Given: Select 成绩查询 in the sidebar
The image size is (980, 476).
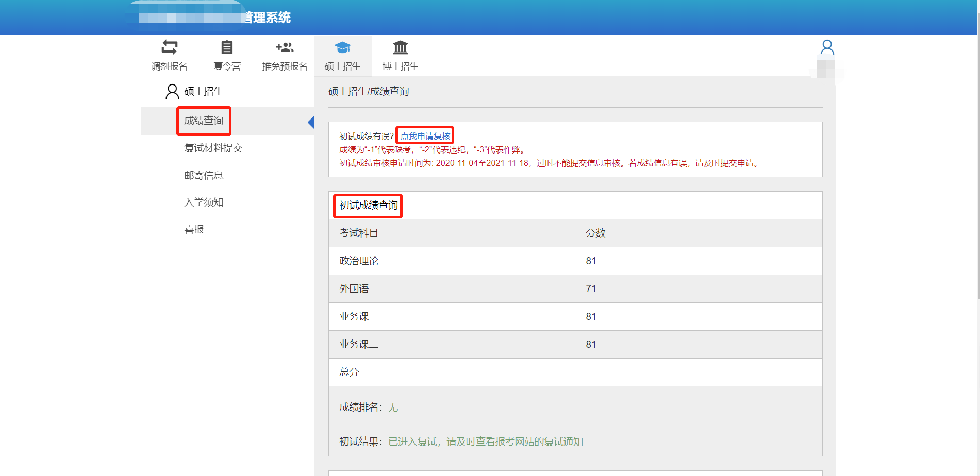Looking at the screenshot, I should point(204,121).
